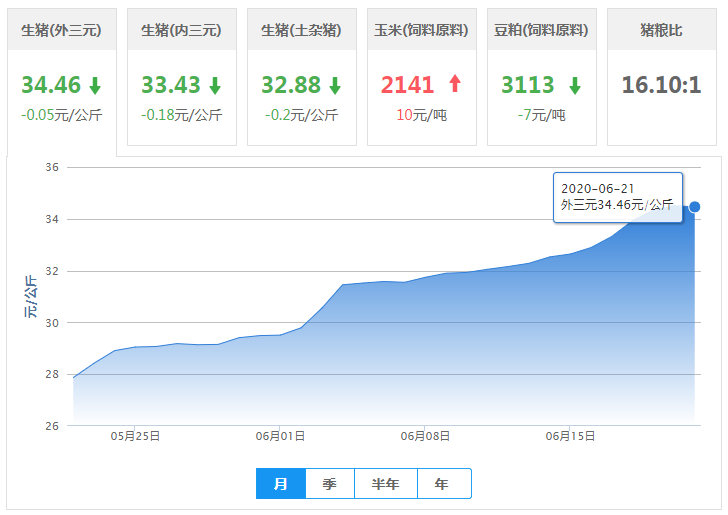Select the 月 time range button

point(281,484)
